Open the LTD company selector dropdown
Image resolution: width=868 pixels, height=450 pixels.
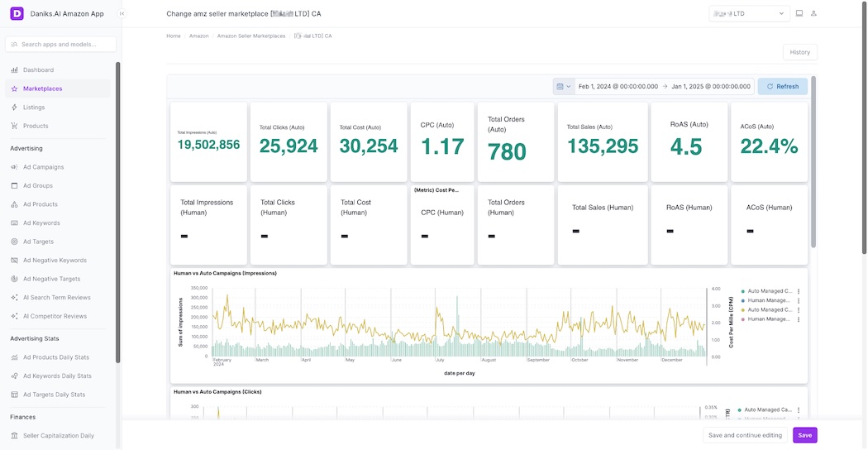749,13
